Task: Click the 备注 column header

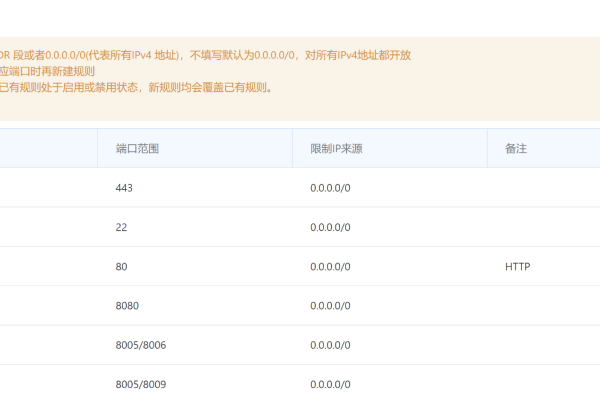Action: [516, 149]
